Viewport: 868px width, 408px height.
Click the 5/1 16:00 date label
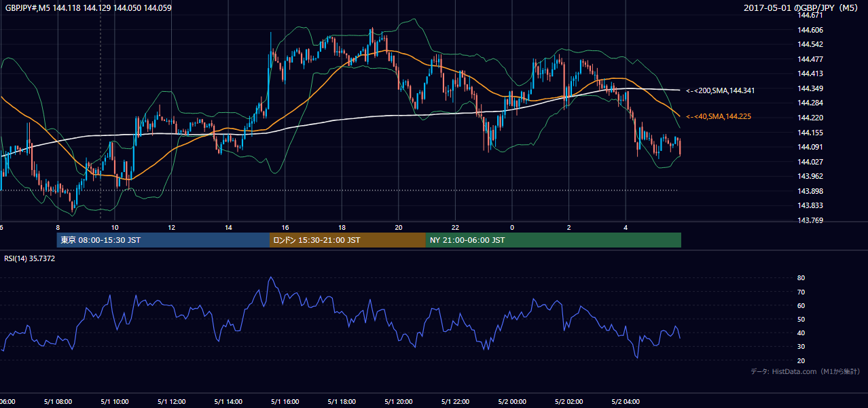click(x=285, y=402)
